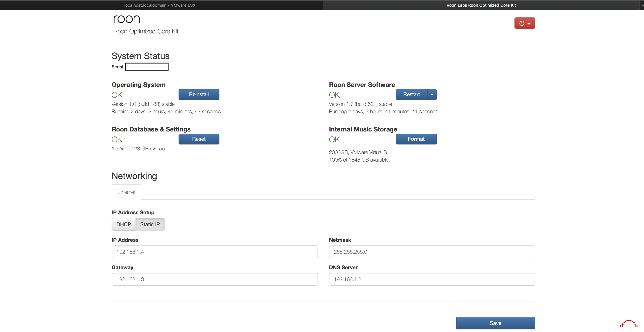Focus the Netmask input field
This screenshot has width=644, height=332.
pyautogui.click(x=432, y=252)
